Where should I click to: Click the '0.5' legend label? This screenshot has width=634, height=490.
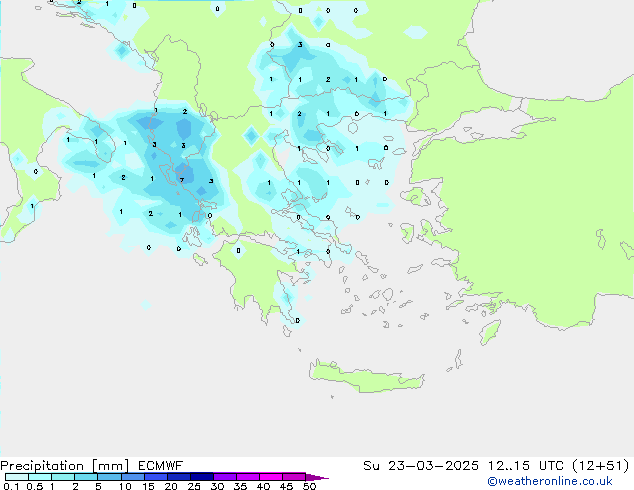(x=34, y=486)
